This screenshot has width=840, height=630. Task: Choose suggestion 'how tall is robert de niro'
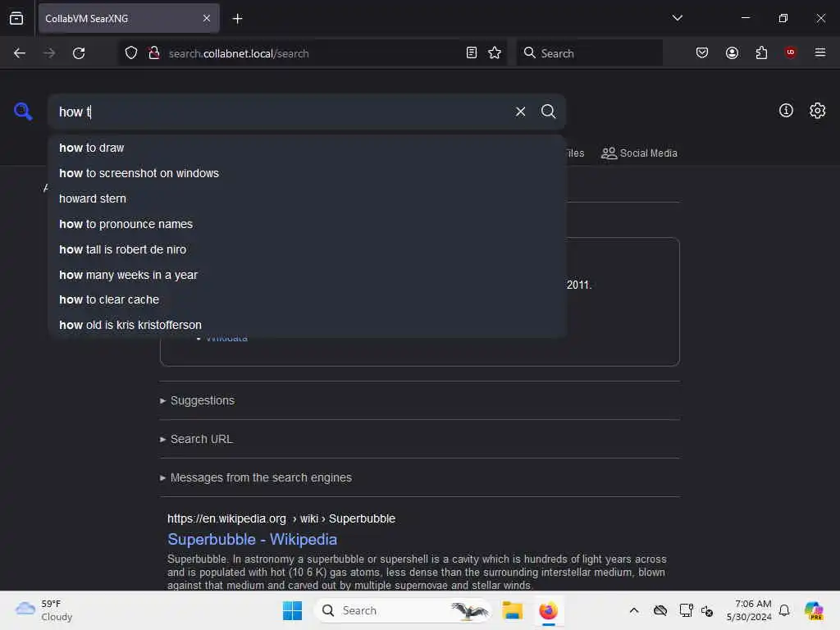coord(307,249)
